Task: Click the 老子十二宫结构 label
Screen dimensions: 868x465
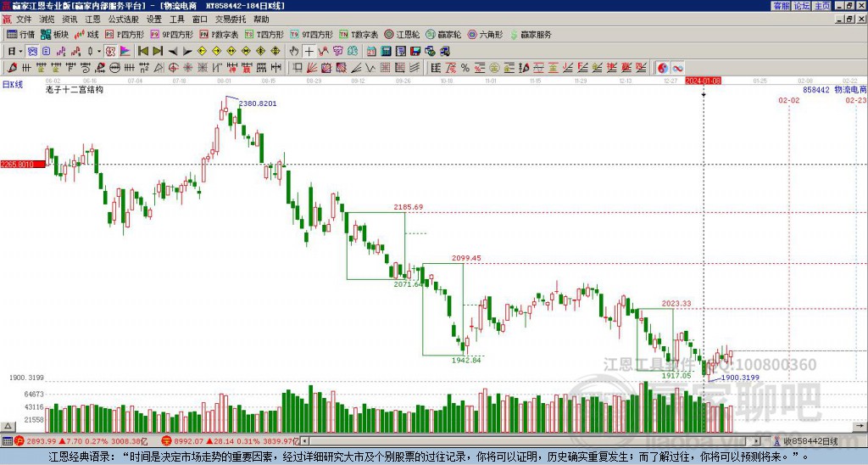Action: [75, 89]
